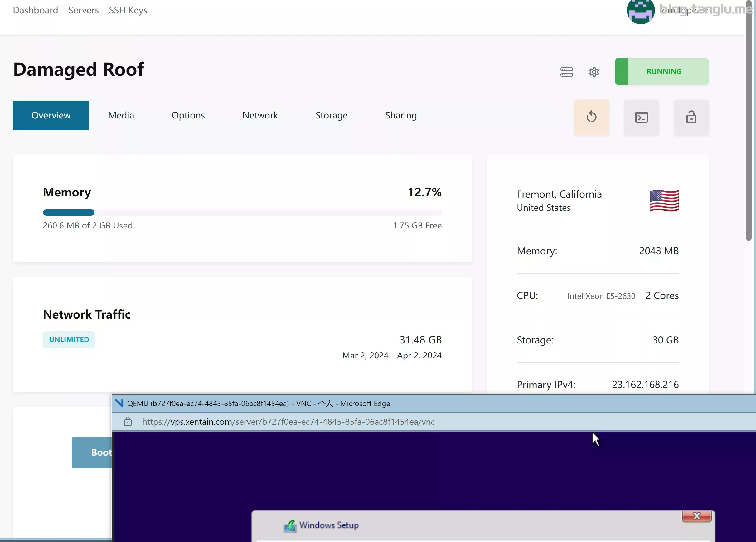
Task: Click the Windows Setup dialog icon
Action: [x=290, y=525]
